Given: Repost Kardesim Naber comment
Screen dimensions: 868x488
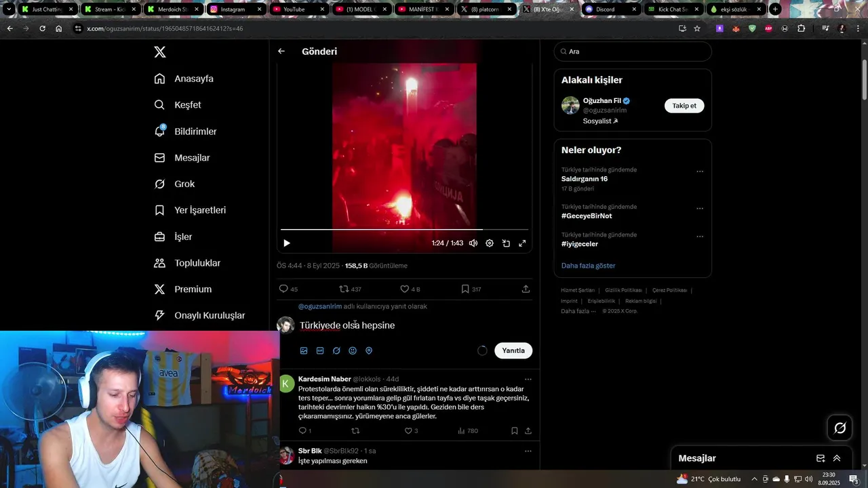Looking at the screenshot, I should click(x=355, y=430).
